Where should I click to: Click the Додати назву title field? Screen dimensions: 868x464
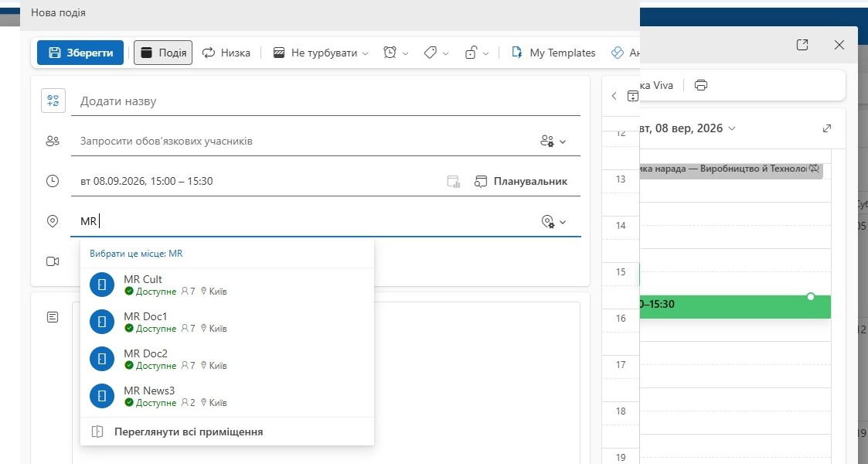(325, 101)
